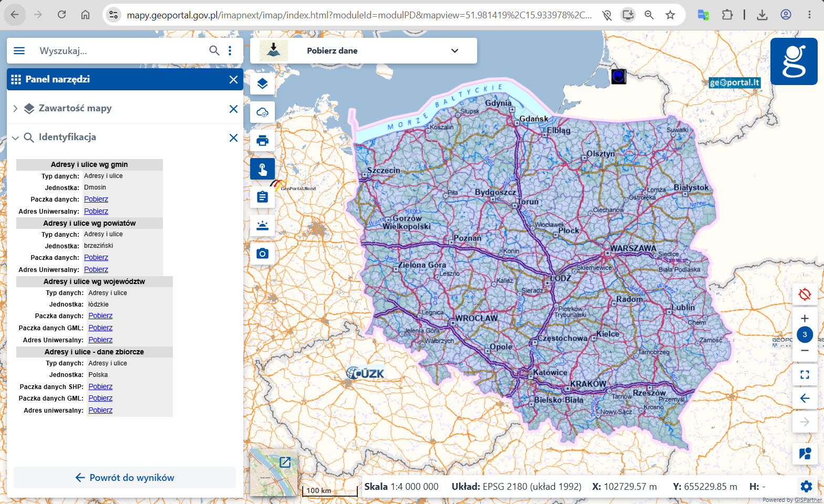Click the Panel narzędzi grid icon
Viewport: 824px width, 504px height.
point(16,79)
